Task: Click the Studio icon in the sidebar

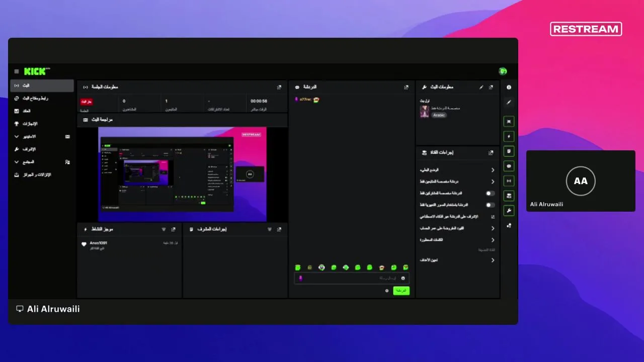Action: click(x=67, y=136)
